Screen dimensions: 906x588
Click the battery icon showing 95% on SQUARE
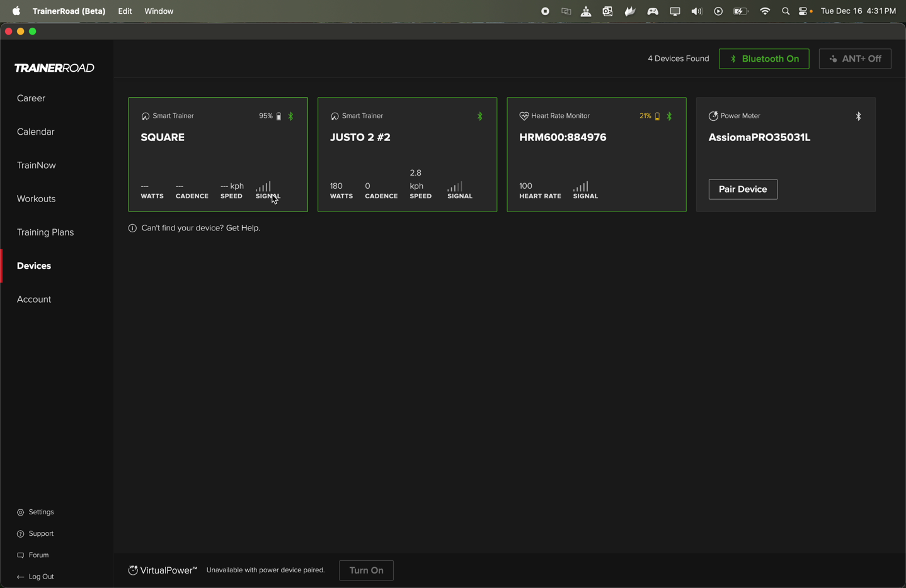[x=278, y=116]
